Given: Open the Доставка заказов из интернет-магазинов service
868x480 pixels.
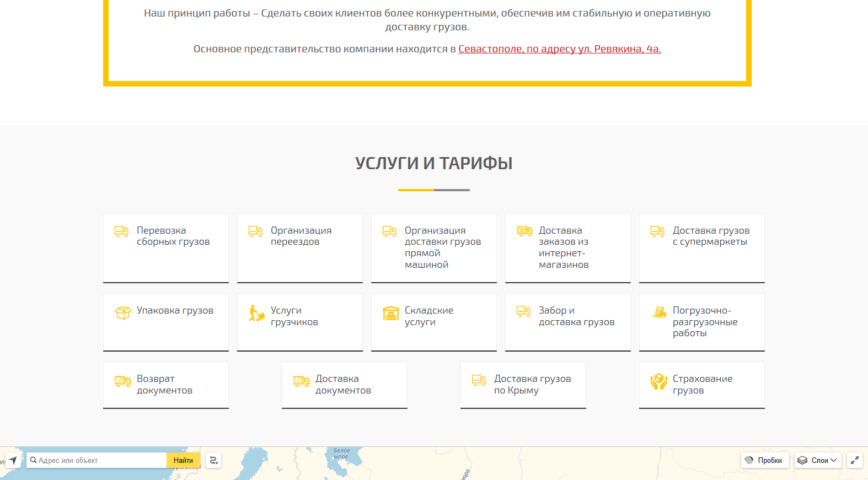Looking at the screenshot, I should (568, 248).
